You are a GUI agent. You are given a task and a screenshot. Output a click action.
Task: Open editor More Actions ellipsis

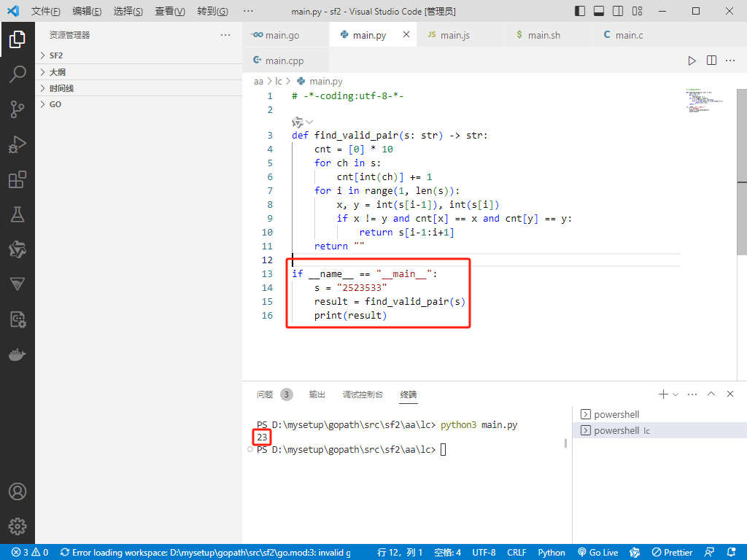click(x=730, y=61)
